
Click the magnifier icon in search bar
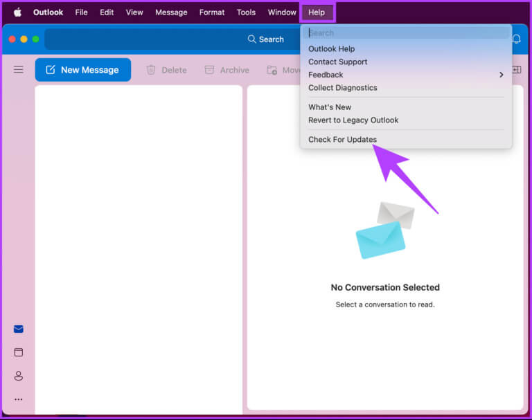pyautogui.click(x=251, y=39)
